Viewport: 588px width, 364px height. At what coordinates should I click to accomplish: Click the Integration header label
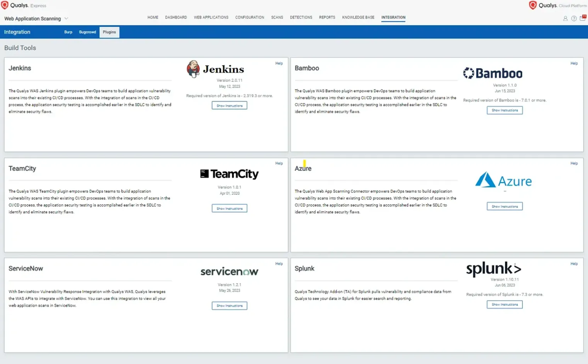17,32
